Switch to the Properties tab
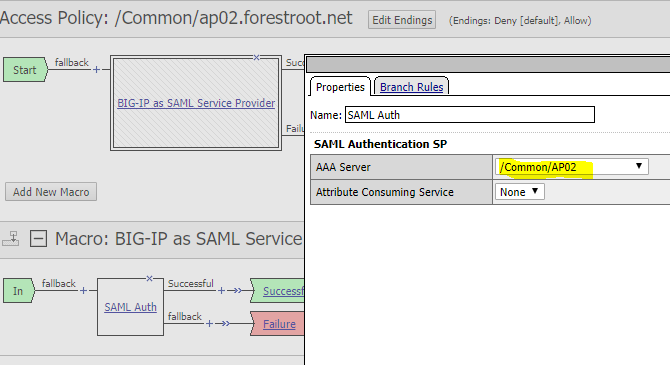Screen dimensions: 670x365 pyautogui.click(x=340, y=87)
